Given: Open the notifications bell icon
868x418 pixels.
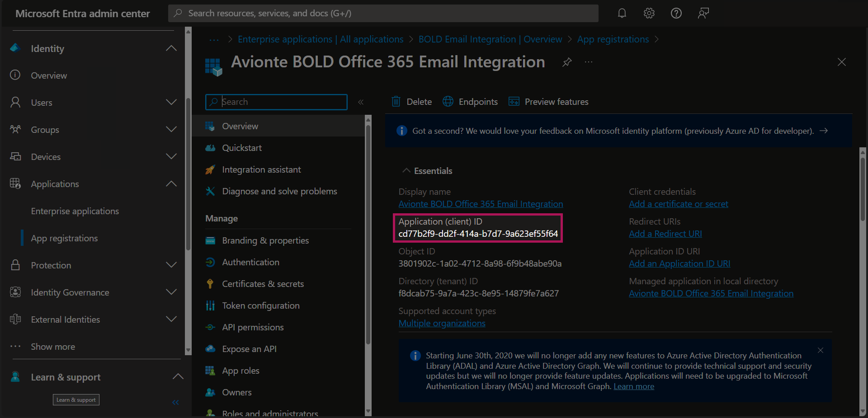Looking at the screenshot, I should 622,13.
